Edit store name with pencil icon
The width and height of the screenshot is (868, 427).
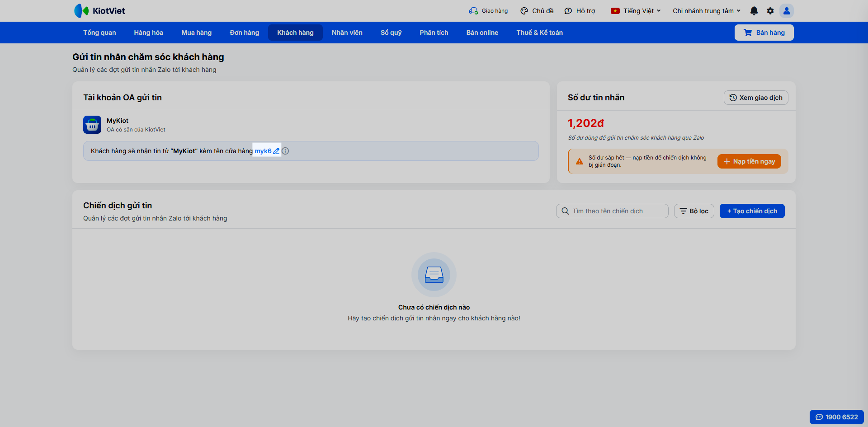tap(276, 151)
